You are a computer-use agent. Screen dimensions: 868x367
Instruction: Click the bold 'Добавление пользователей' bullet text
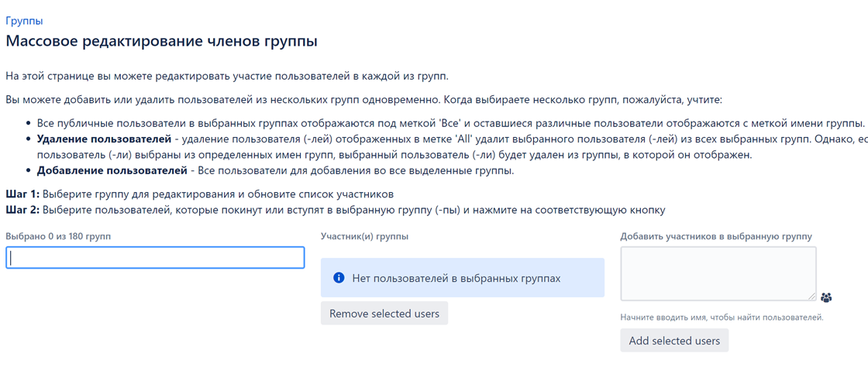[x=112, y=170]
